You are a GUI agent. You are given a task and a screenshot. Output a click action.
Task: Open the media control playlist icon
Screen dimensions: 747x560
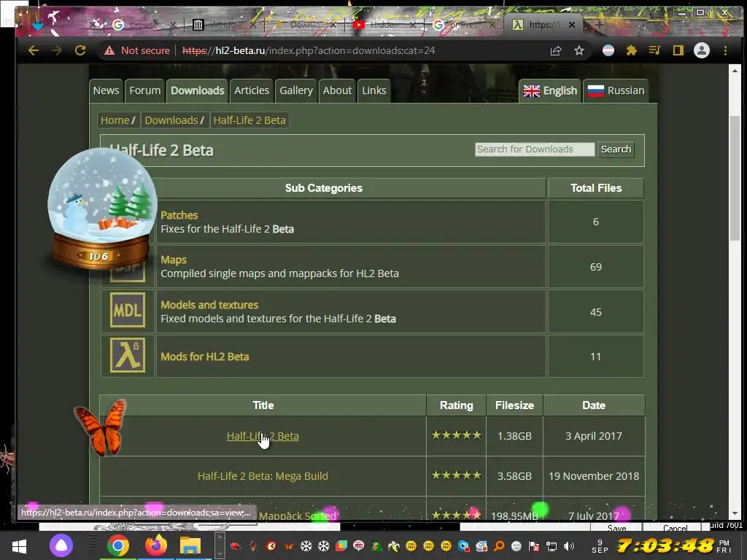pos(655,50)
